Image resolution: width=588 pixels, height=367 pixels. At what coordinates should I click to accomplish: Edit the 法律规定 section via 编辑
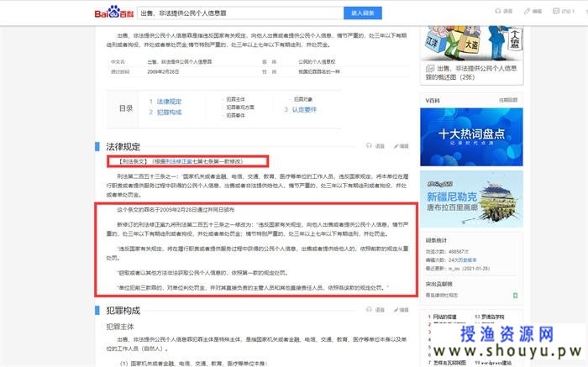coord(401,145)
